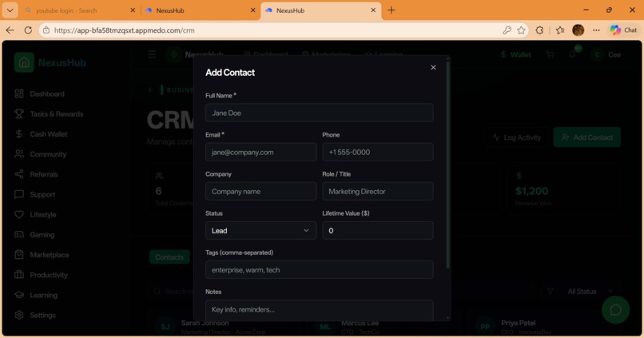644x338 pixels.
Task: Click the Lifestyle heart icon
Action: pyautogui.click(x=19, y=214)
